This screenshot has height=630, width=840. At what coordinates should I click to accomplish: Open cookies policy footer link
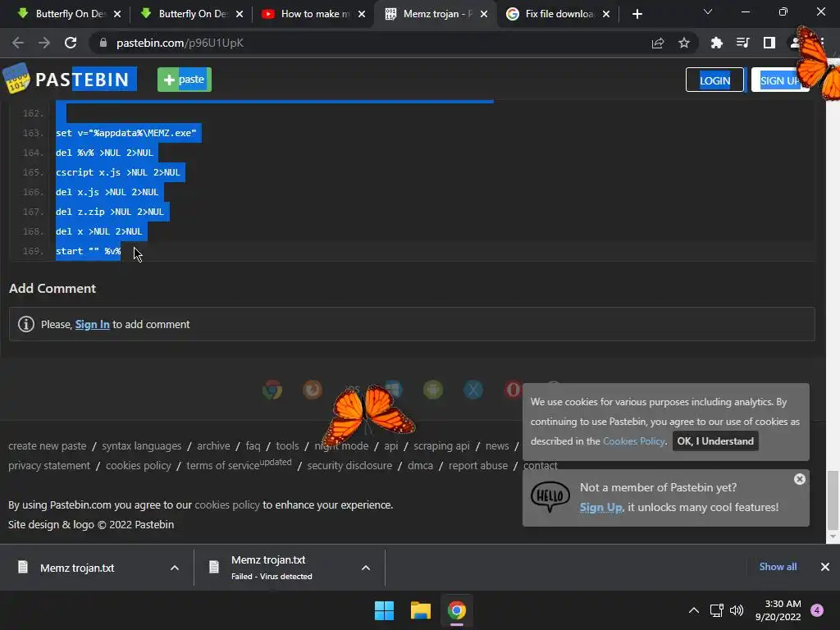click(x=138, y=466)
